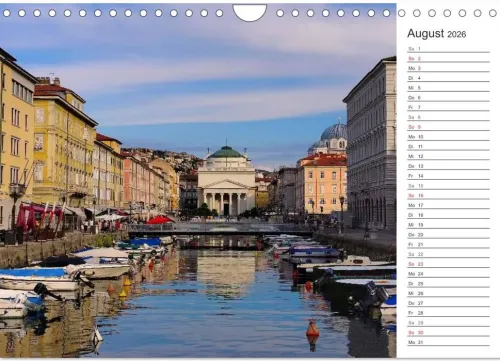Viewport: 500px width, 361px height.
Task: Select the 'So 9' date row
Action: click(448, 127)
